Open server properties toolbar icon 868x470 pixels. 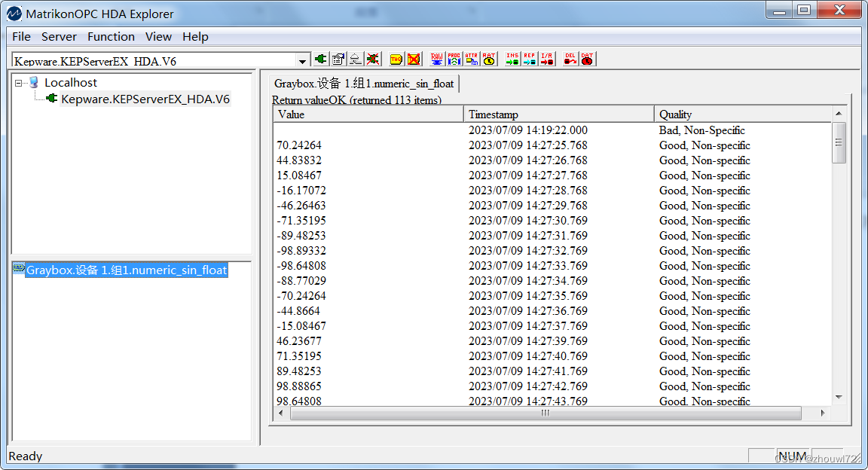[x=338, y=60]
